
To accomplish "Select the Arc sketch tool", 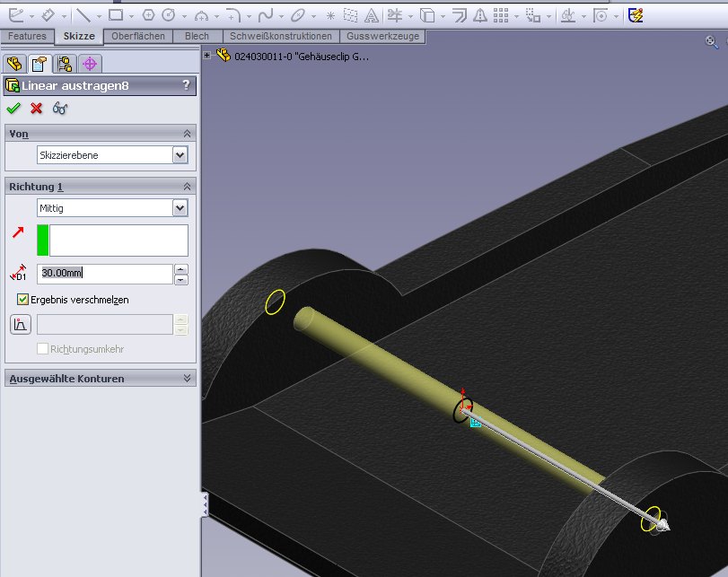I will [201, 16].
